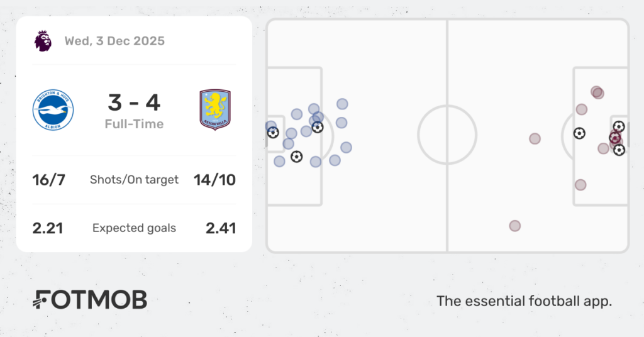This screenshot has height=337, width=644.
Task: Click the Full-Time status label
Action: tap(134, 124)
